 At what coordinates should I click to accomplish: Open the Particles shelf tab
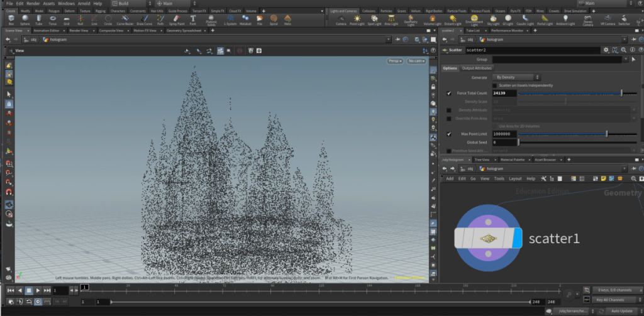tap(386, 11)
